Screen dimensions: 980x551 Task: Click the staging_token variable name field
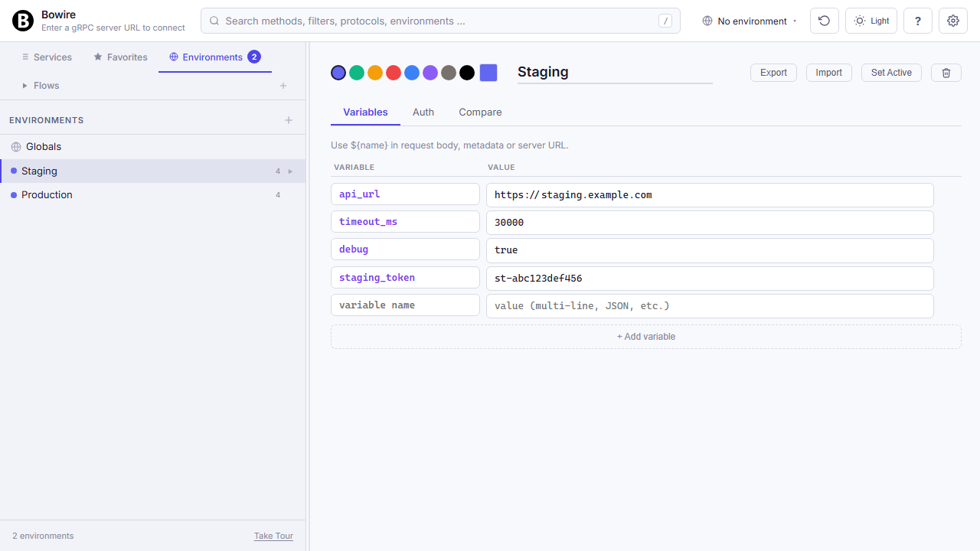click(x=405, y=278)
